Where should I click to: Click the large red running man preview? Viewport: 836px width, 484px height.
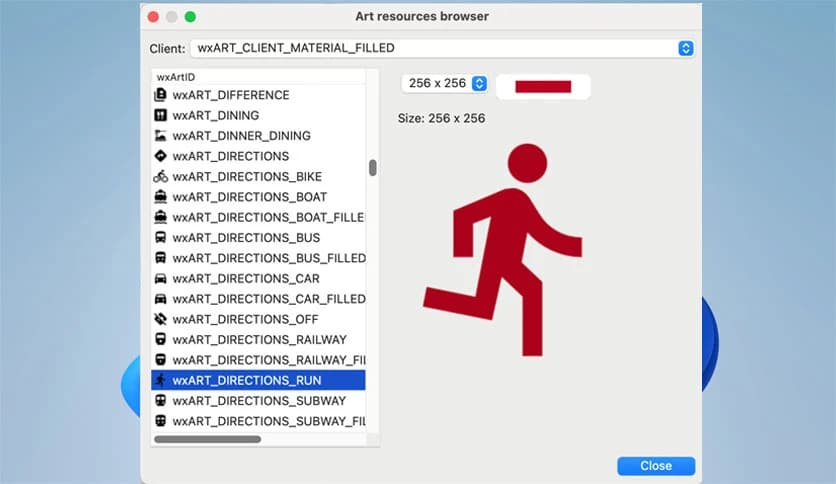[503, 249]
